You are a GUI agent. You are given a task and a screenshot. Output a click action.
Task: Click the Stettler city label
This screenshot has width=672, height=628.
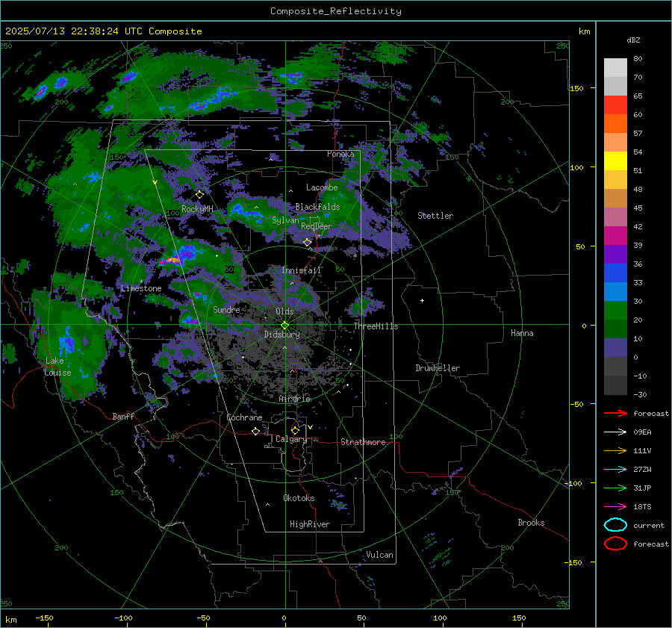[435, 216]
